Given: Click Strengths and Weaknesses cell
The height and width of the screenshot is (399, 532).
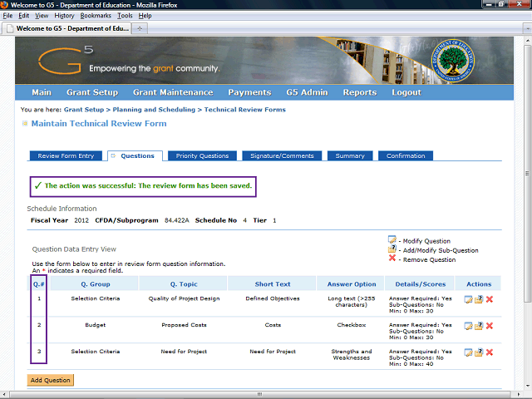Looking at the screenshot, I should click(x=351, y=355).
